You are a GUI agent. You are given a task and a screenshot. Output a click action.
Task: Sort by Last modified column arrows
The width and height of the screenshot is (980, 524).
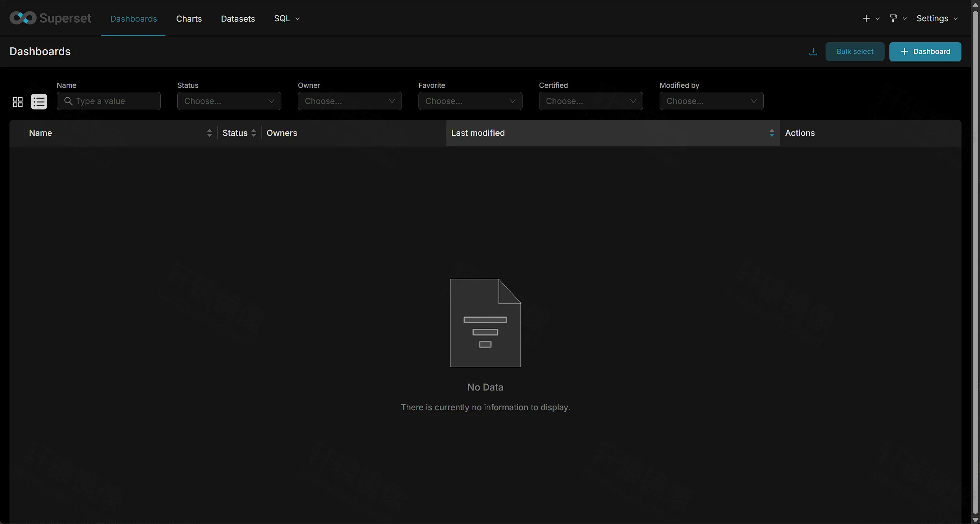click(772, 133)
